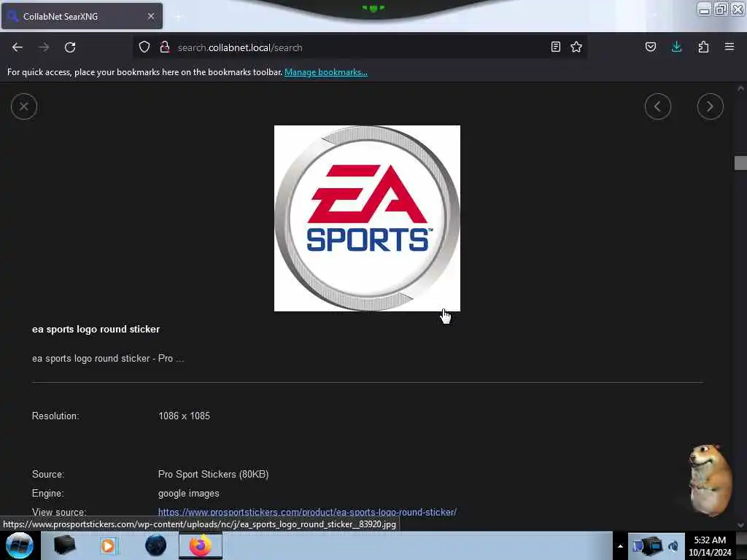The image size is (747, 560).
Task: Open the taskbar clock showing 5:32 AM
Action: (x=710, y=546)
